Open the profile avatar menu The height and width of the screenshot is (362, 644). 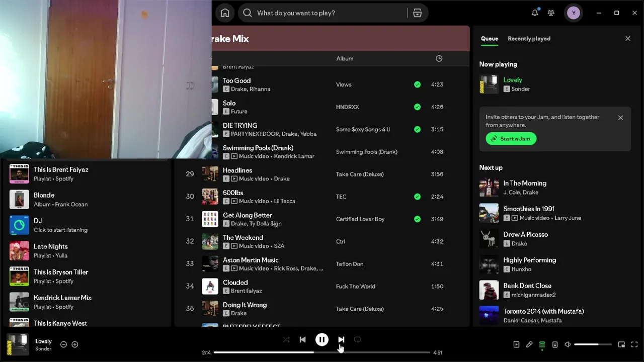pos(574,13)
